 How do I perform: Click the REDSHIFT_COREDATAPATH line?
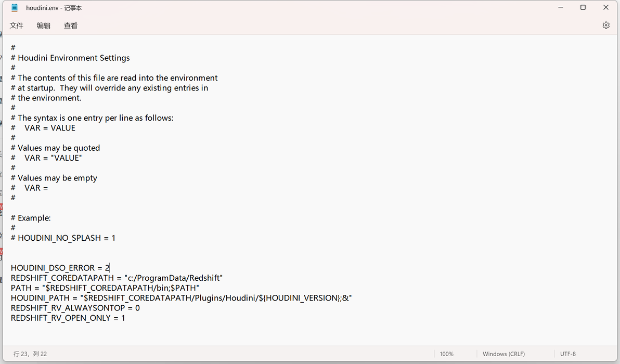(117, 278)
